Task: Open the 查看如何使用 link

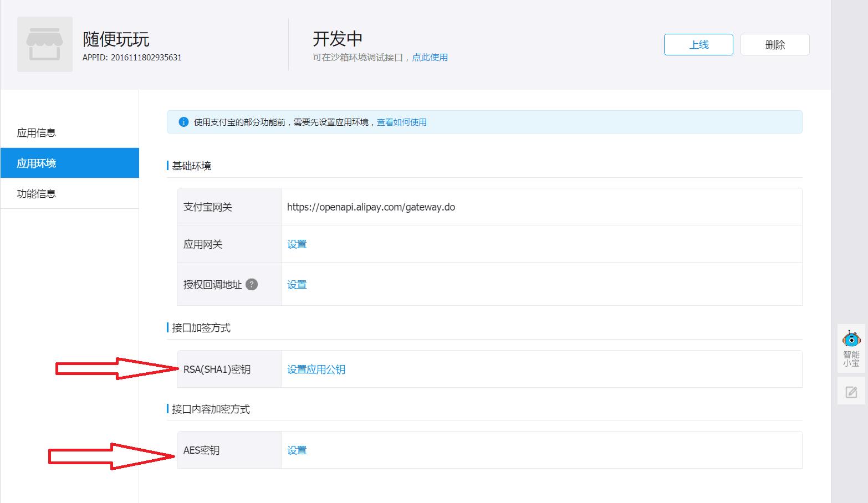Action: tap(402, 122)
